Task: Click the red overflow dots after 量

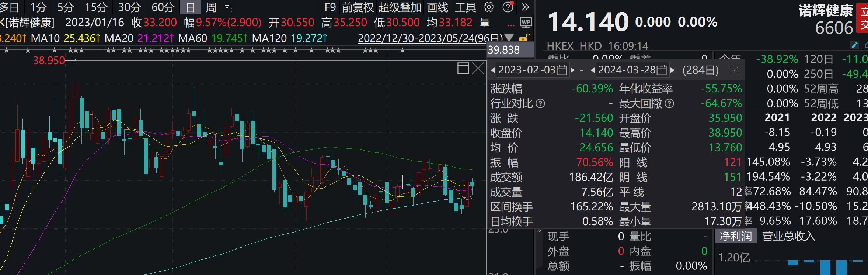Action: pos(511,25)
